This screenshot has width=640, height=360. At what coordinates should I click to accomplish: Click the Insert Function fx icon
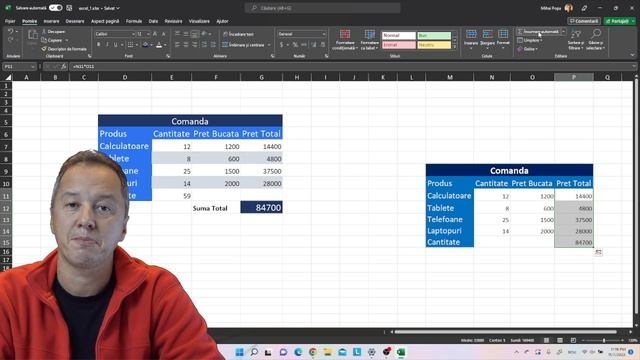(x=64, y=66)
